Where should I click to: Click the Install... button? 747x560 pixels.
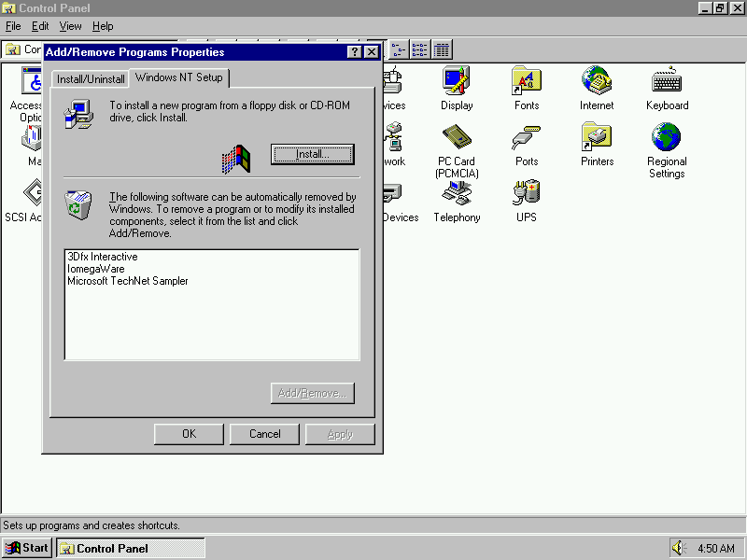[x=312, y=154]
